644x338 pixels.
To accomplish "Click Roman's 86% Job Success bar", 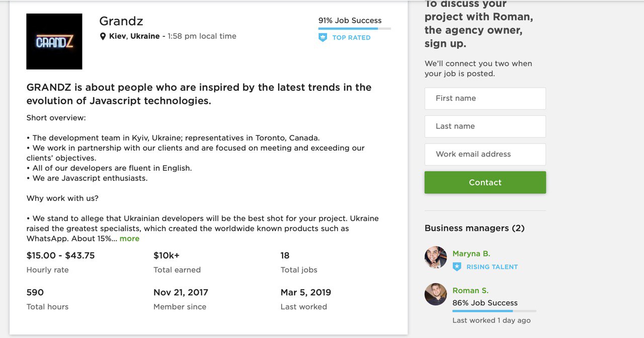I will (x=494, y=311).
